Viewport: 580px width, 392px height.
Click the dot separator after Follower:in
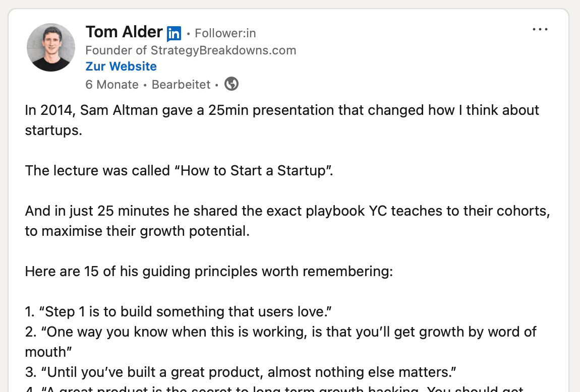(188, 33)
